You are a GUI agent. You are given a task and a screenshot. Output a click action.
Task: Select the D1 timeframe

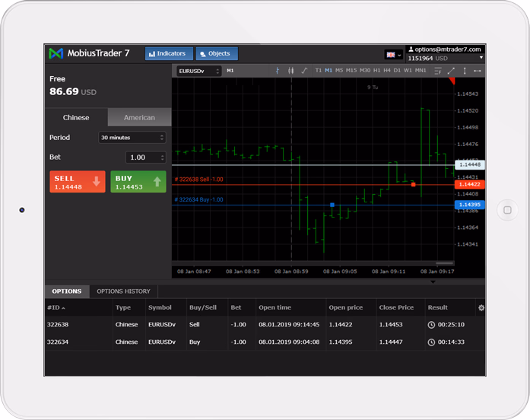point(397,70)
